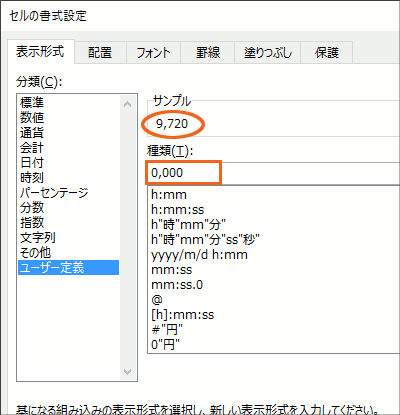Select the mm:ss.0 format
The height and width of the screenshot is (415, 400).
click(x=177, y=285)
